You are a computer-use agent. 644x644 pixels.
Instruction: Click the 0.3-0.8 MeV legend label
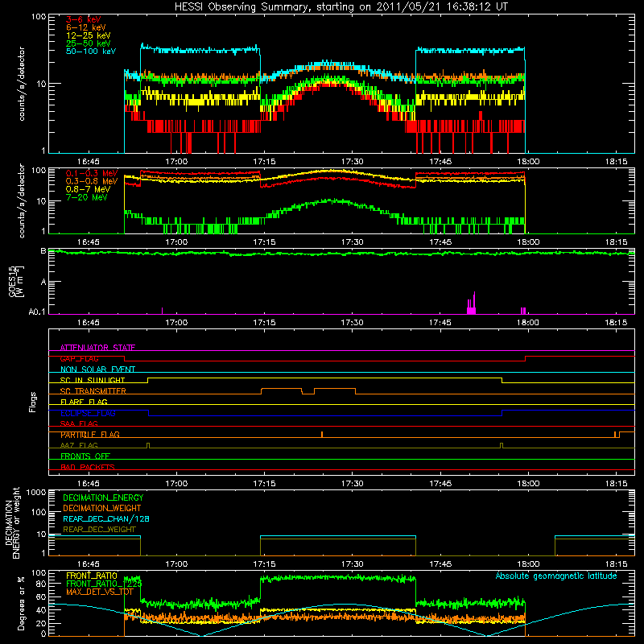92,181
